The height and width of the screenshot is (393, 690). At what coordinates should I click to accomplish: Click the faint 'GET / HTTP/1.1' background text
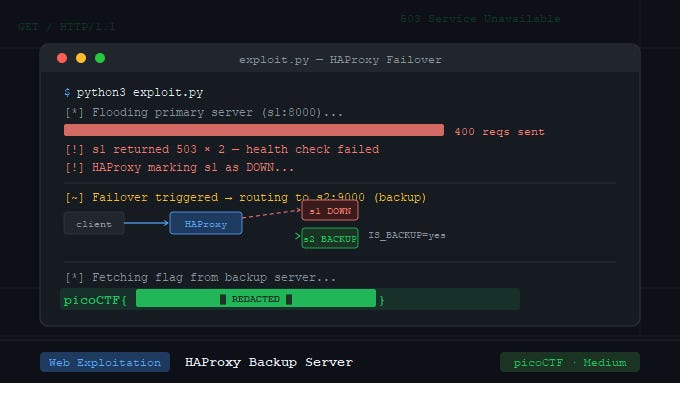click(67, 27)
